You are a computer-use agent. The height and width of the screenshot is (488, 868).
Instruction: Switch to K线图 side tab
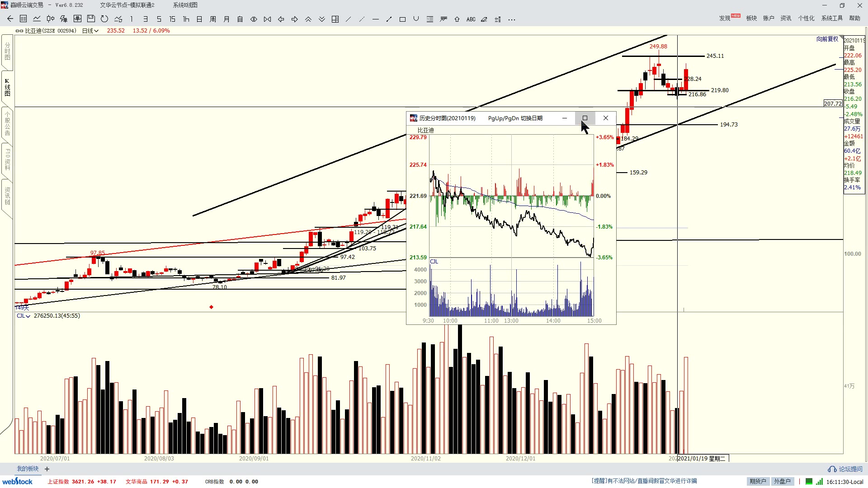click(x=7, y=88)
